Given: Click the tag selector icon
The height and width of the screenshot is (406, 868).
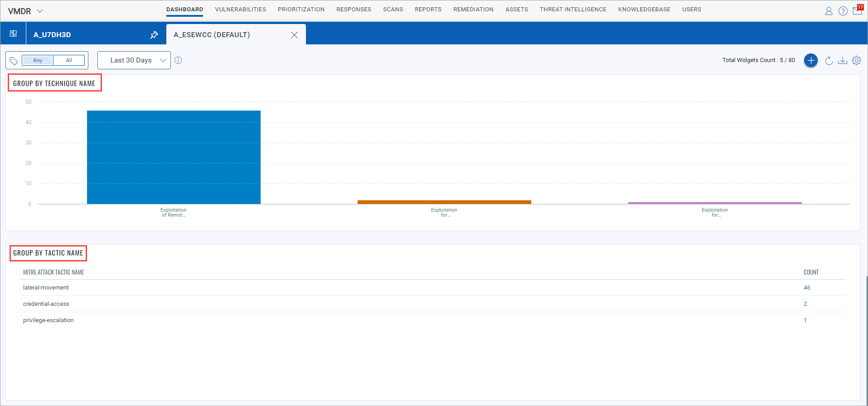Looking at the screenshot, I should 14,61.
